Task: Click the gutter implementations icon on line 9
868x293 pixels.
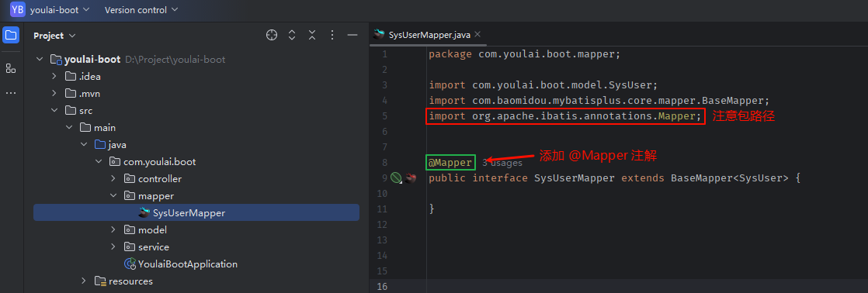Action: point(396,178)
